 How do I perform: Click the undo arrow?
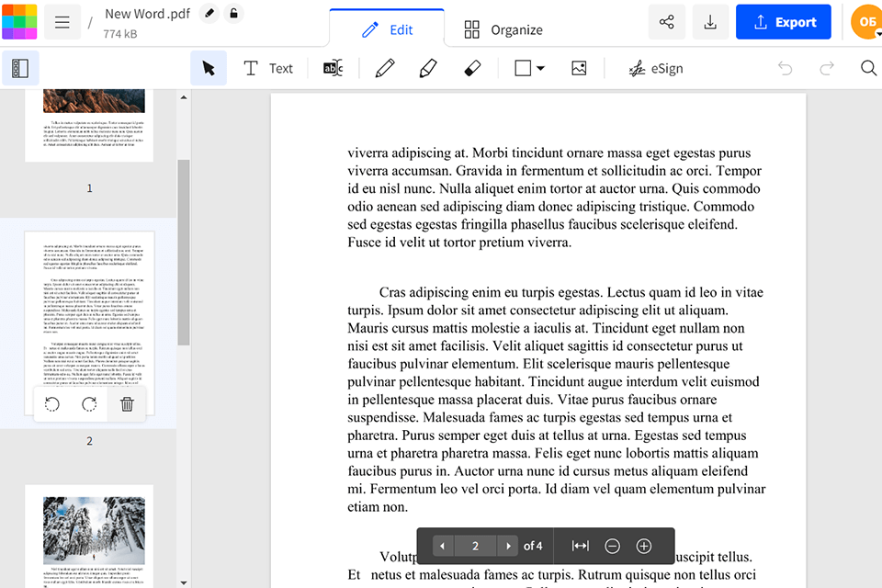[786, 68]
